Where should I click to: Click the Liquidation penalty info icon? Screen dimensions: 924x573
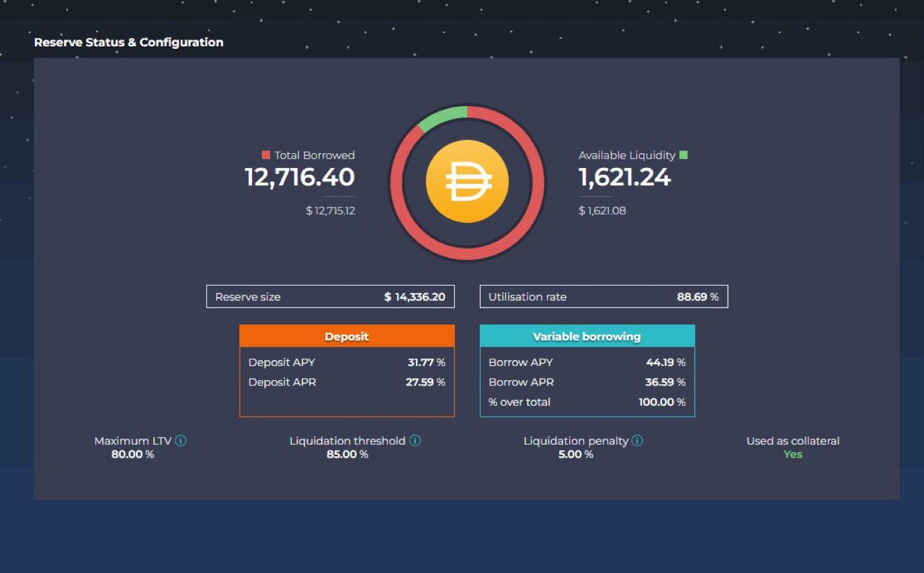pos(637,441)
